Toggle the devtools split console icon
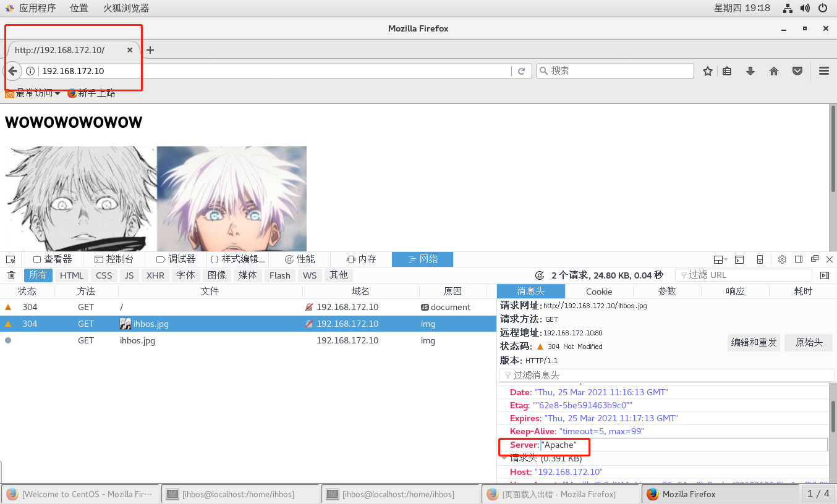 (739, 259)
